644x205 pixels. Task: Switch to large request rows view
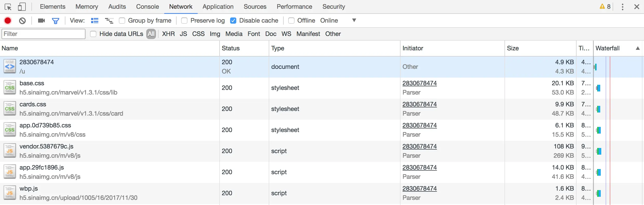[x=95, y=21]
